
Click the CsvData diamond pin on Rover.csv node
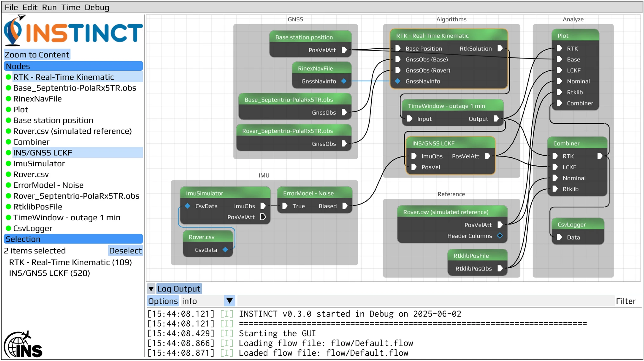click(x=225, y=250)
